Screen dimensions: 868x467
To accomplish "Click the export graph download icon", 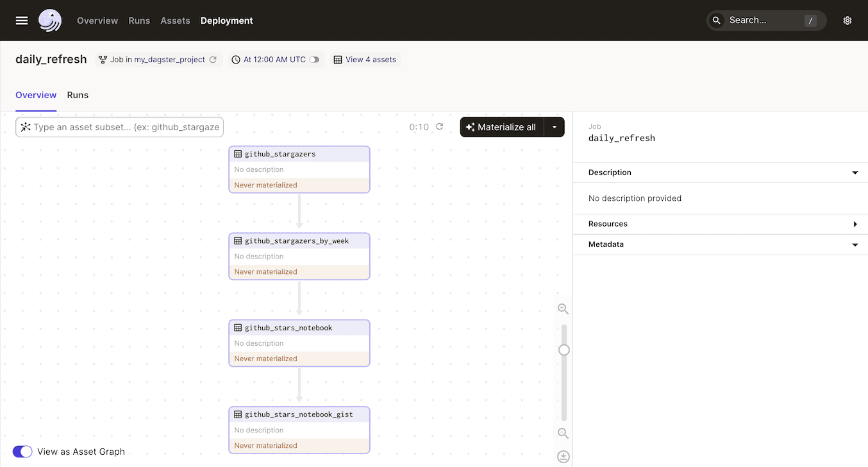I will pyautogui.click(x=563, y=457).
